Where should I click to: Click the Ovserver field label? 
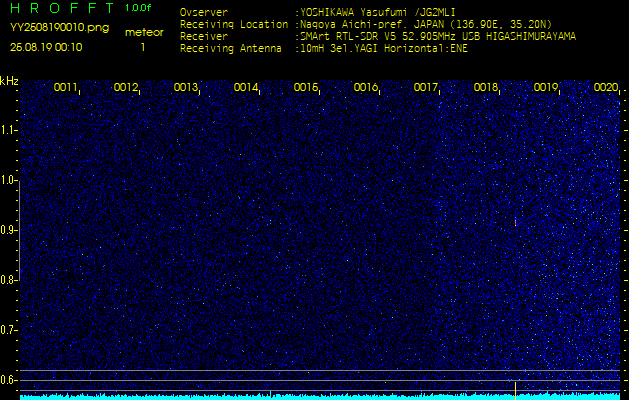coord(204,12)
